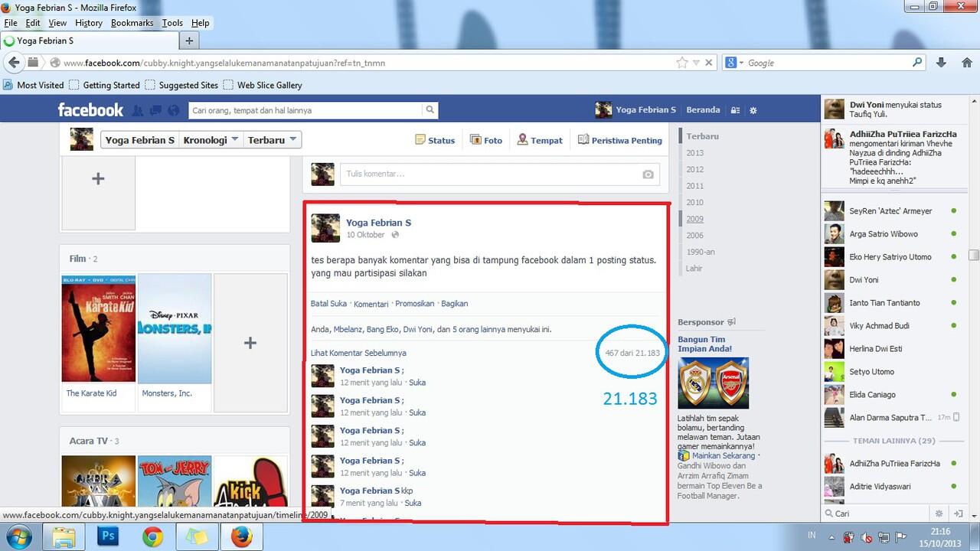The height and width of the screenshot is (551, 980).
Task: Open the Edit menu
Action: point(33,23)
